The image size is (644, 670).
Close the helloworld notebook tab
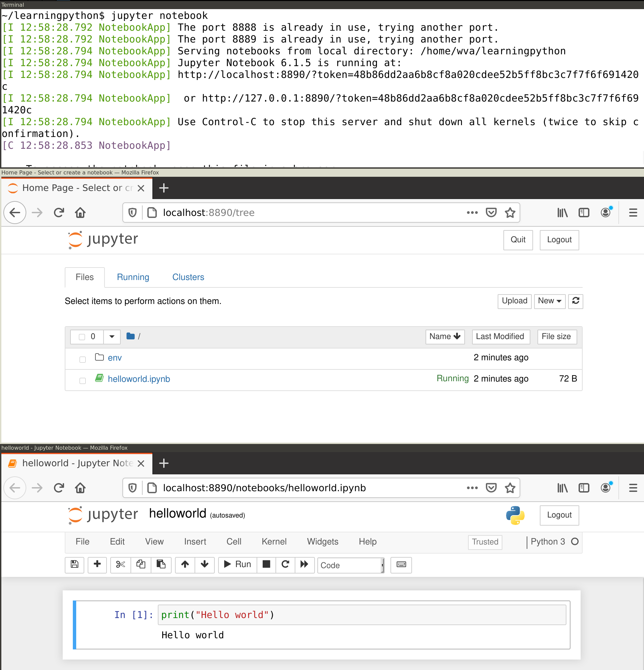tap(141, 463)
